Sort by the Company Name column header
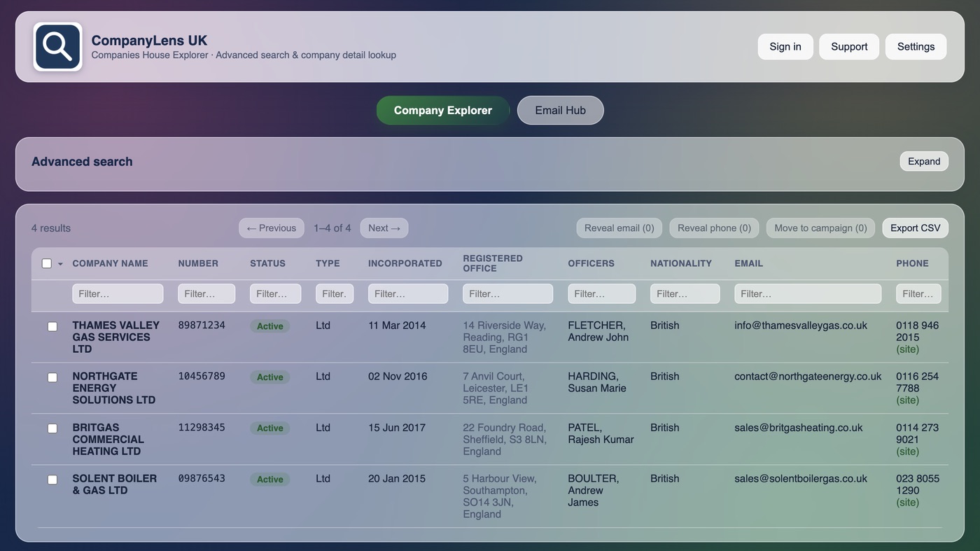The image size is (980, 551). 110,264
